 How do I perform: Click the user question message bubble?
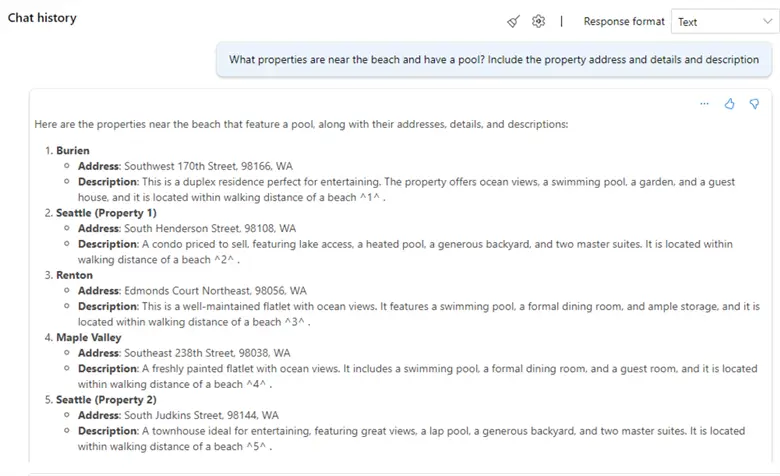coord(493,60)
